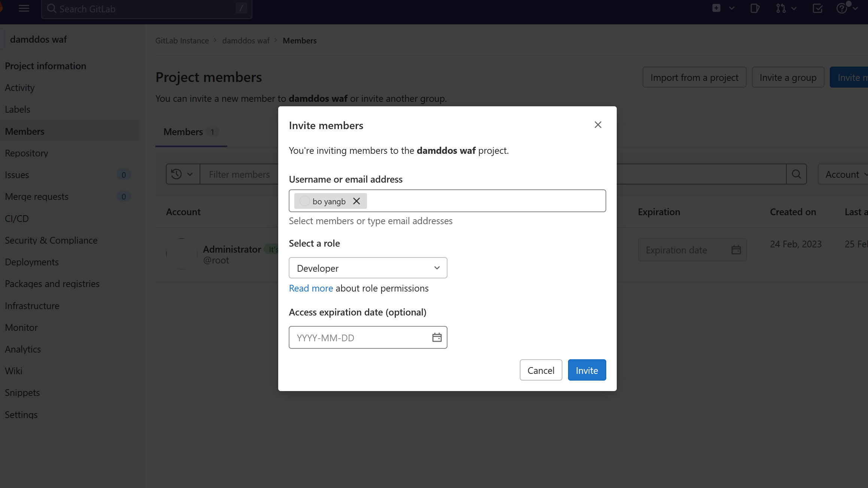Click the GitLab search bar icon
868x488 pixels.
click(52, 9)
